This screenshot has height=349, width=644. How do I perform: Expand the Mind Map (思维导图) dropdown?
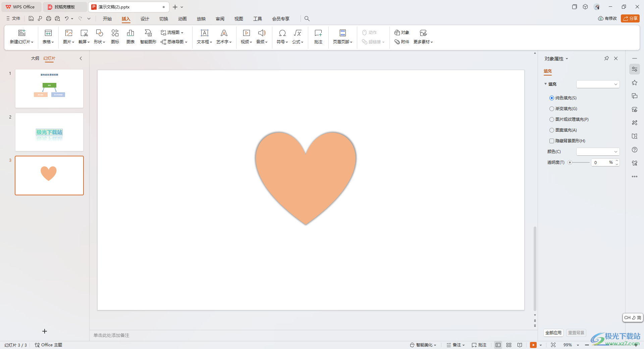(x=186, y=42)
